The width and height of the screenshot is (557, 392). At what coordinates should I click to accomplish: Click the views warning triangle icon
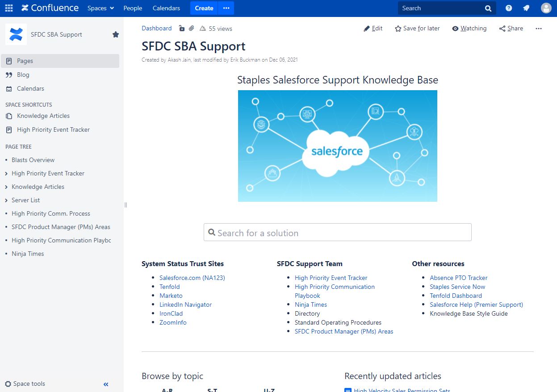(x=203, y=29)
